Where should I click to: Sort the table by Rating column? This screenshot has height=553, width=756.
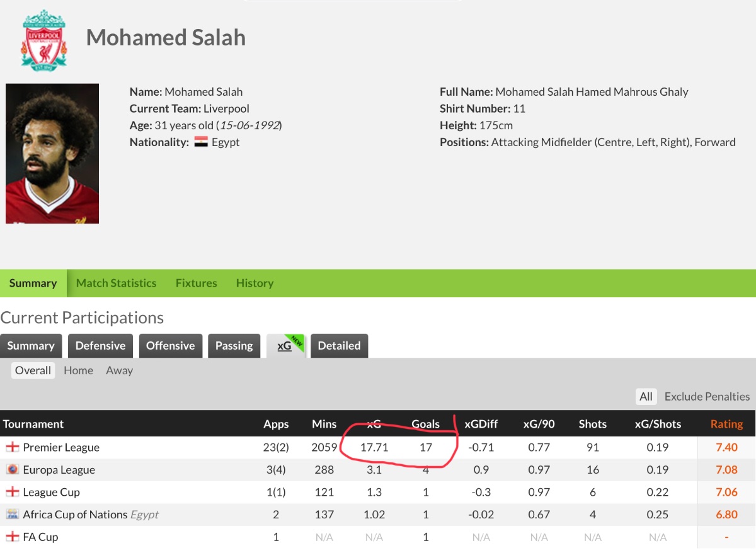[x=726, y=424]
